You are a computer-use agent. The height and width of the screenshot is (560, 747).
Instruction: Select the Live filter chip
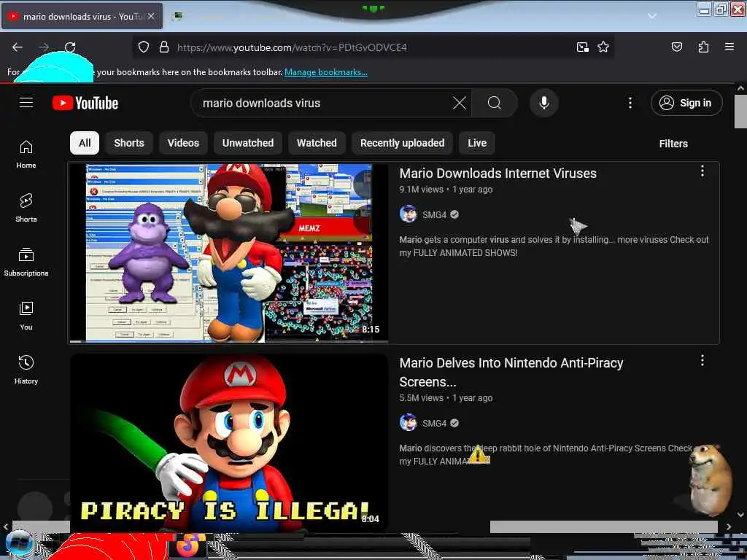(477, 143)
